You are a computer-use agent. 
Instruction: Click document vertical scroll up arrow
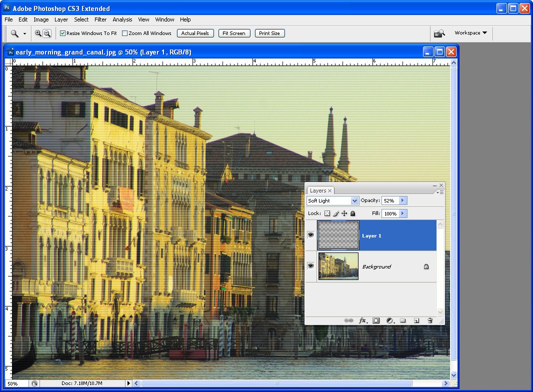click(454, 62)
